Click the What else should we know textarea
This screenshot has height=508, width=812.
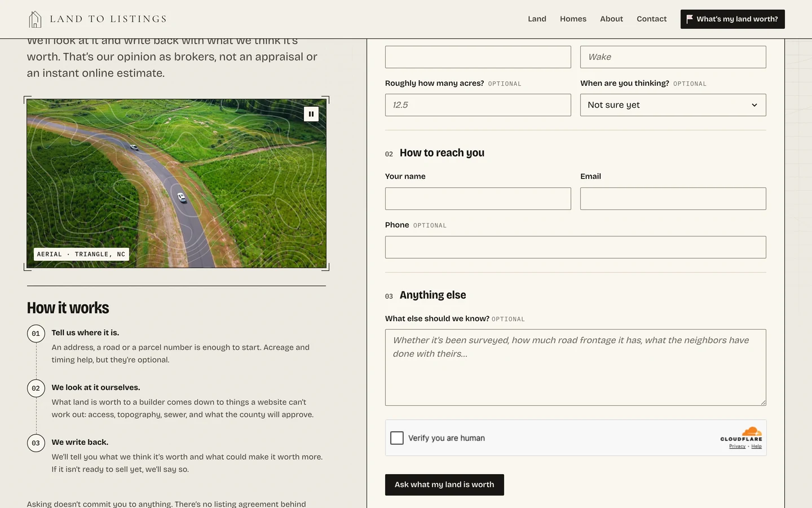point(576,367)
